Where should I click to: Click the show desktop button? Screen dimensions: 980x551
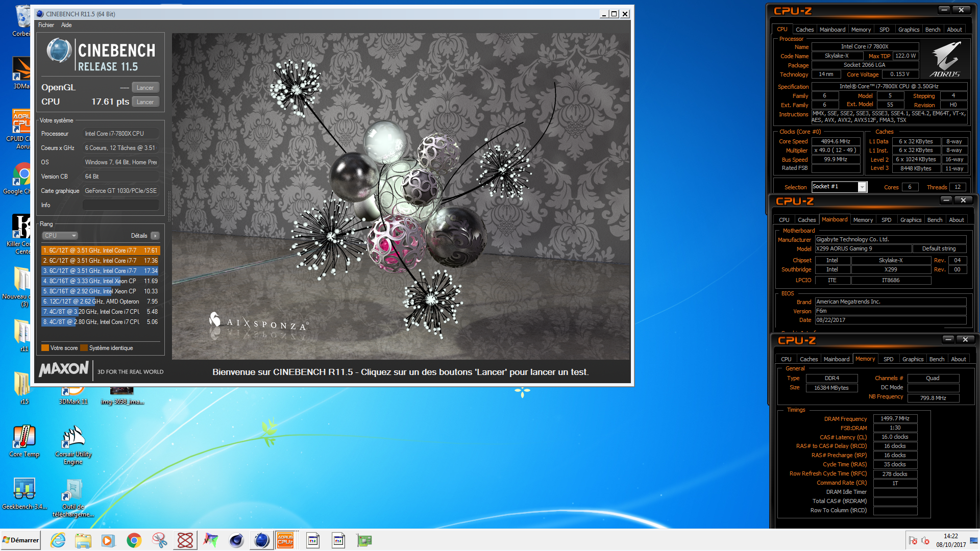click(974, 540)
